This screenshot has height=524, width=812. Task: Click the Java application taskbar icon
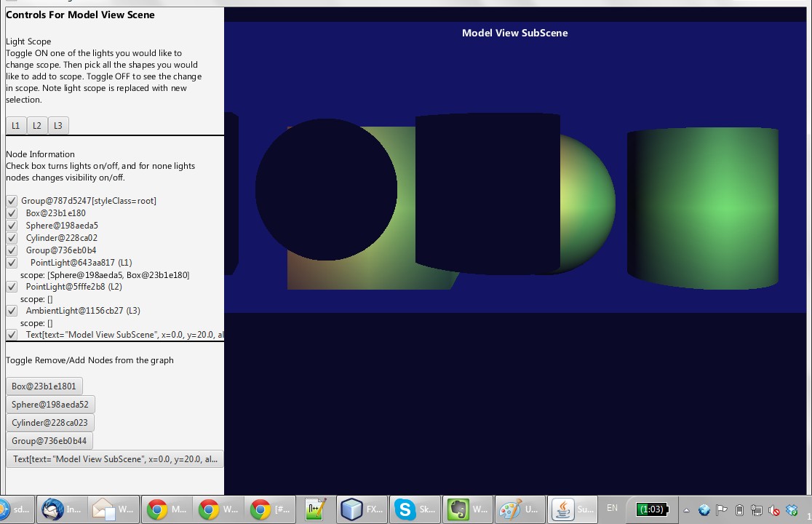[573, 509]
